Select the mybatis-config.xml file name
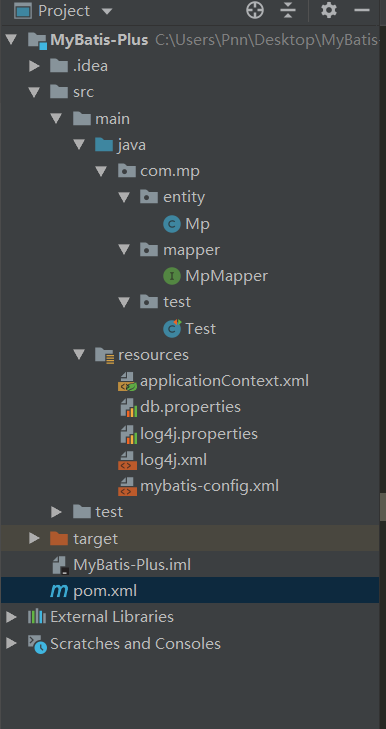Screen dimensions: 386x729 [x=210, y=486]
